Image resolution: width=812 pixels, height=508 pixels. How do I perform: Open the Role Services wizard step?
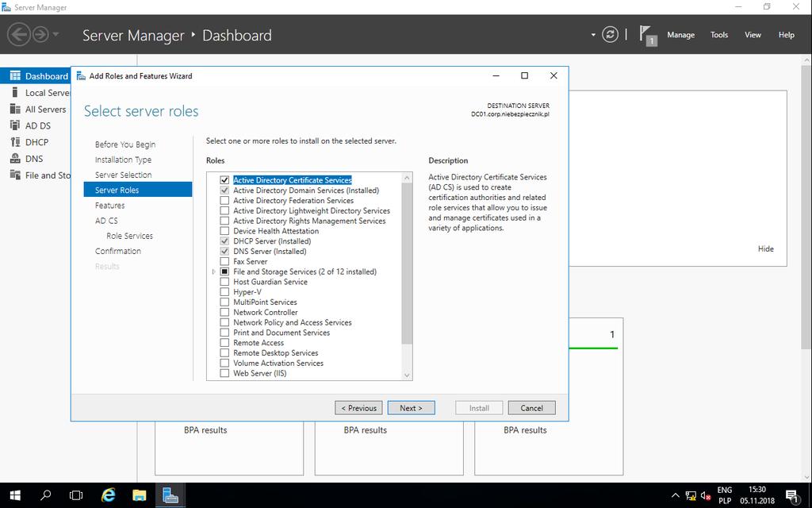pyautogui.click(x=129, y=236)
